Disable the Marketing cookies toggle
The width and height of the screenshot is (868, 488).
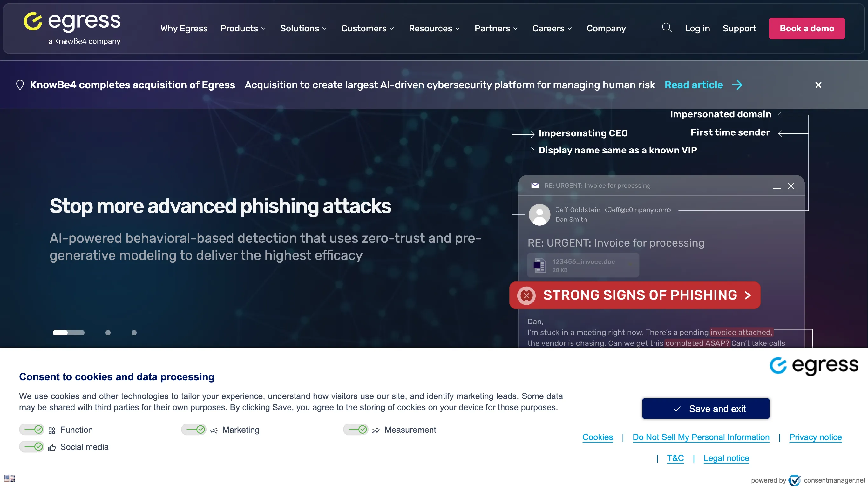(194, 429)
